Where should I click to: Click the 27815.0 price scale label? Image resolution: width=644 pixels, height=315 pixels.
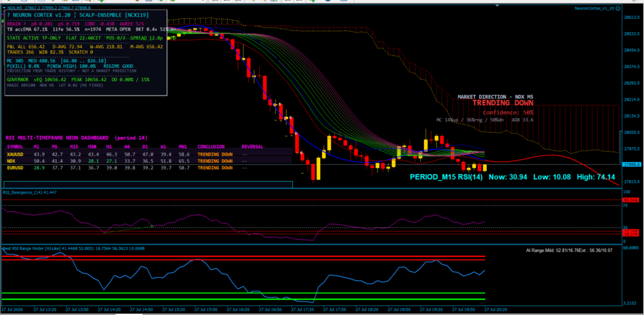(x=633, y=182)
